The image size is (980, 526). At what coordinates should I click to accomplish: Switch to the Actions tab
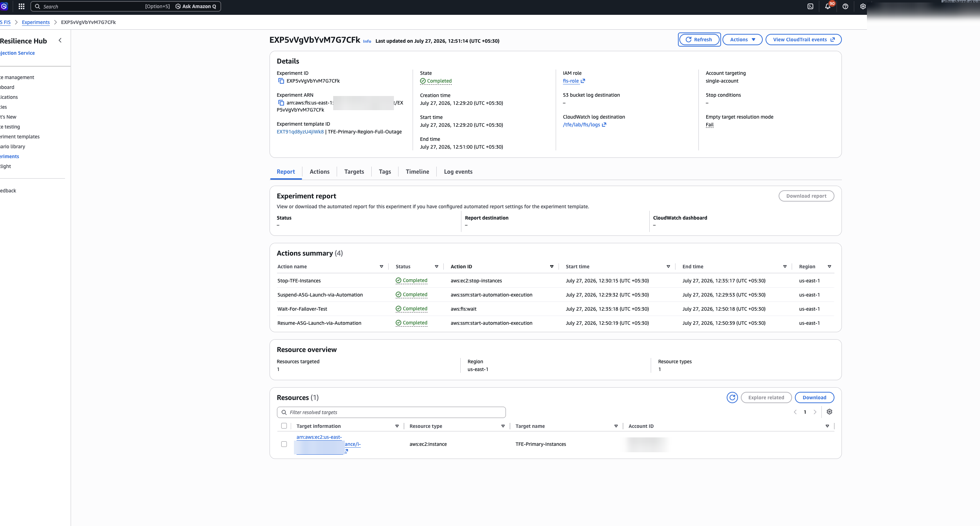[x=320, y=172]
